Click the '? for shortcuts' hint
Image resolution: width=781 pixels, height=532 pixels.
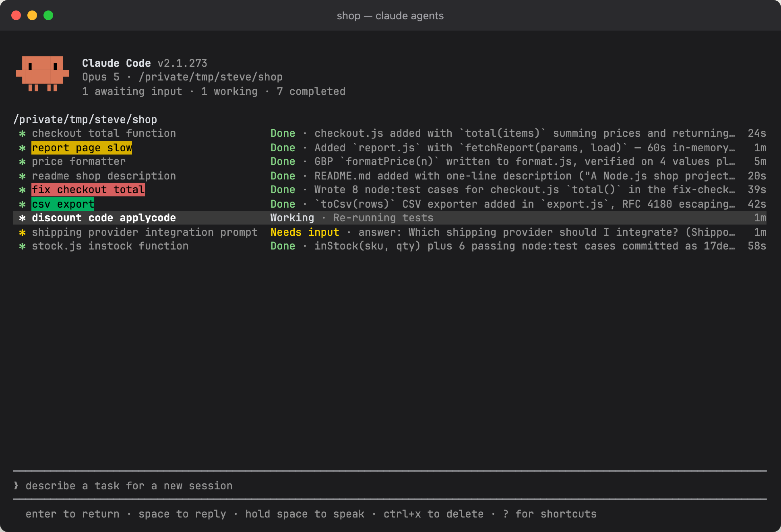[550, 514]
